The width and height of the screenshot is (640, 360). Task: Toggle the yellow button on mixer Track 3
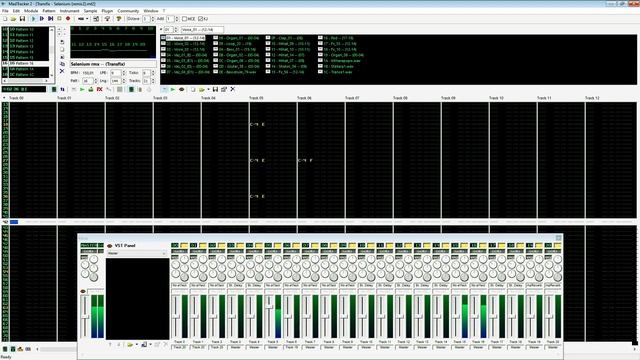240,245
